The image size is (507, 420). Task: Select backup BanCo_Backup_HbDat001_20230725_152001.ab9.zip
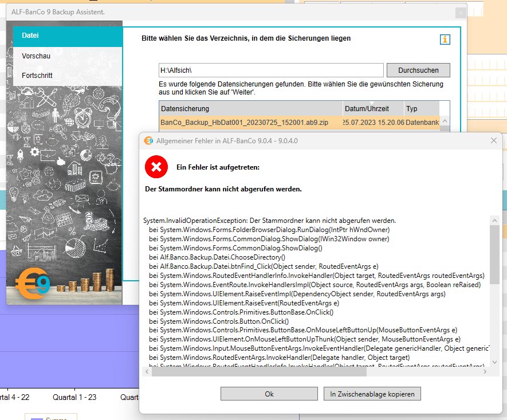pos(245,123)
